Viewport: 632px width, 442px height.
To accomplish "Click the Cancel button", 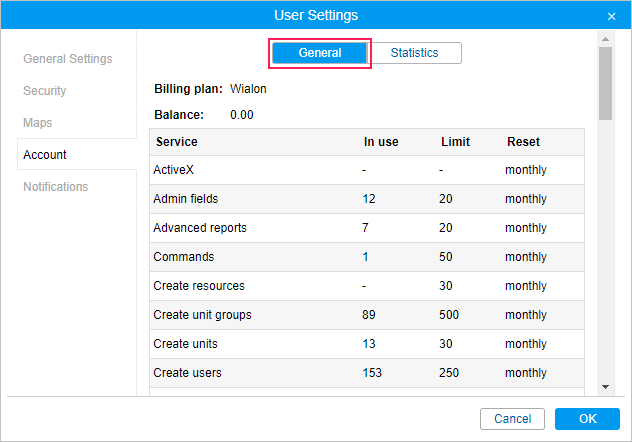I will point(512,418).
